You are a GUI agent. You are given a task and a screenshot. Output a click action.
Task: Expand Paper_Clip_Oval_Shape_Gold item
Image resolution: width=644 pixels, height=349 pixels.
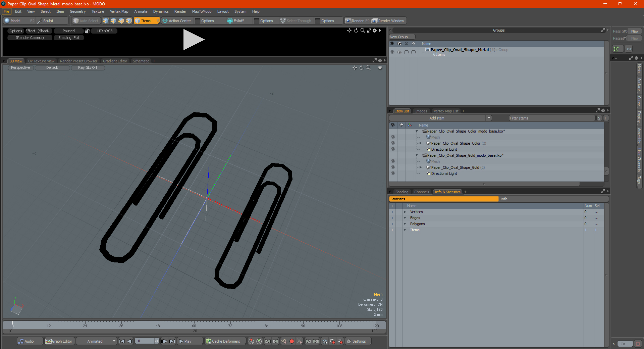421,167
